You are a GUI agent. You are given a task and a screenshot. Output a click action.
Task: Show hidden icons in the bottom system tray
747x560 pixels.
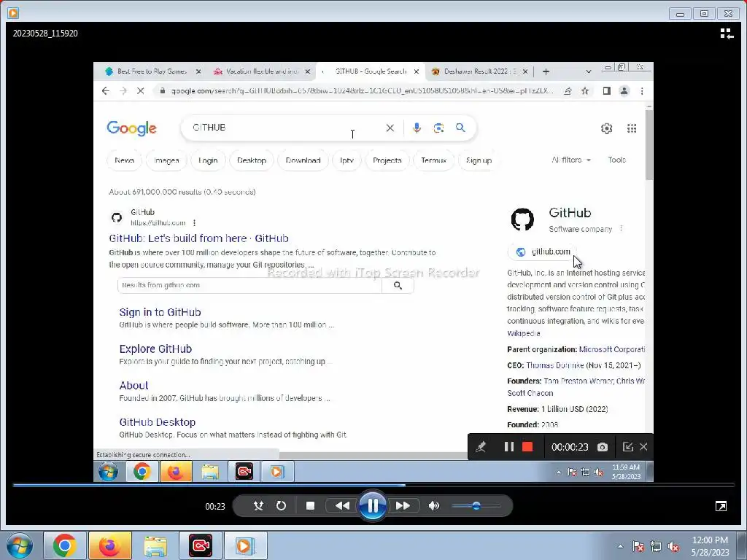(x=620, y=546)
